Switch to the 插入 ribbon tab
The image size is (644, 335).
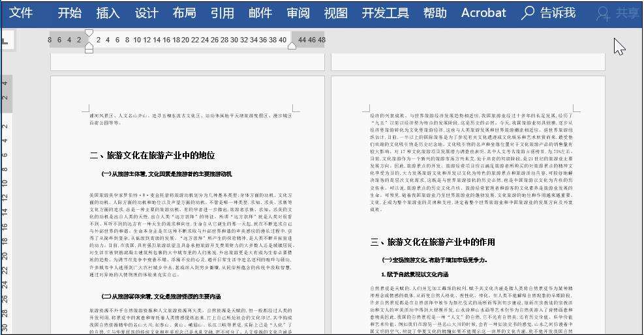click(x=108, y=13)
